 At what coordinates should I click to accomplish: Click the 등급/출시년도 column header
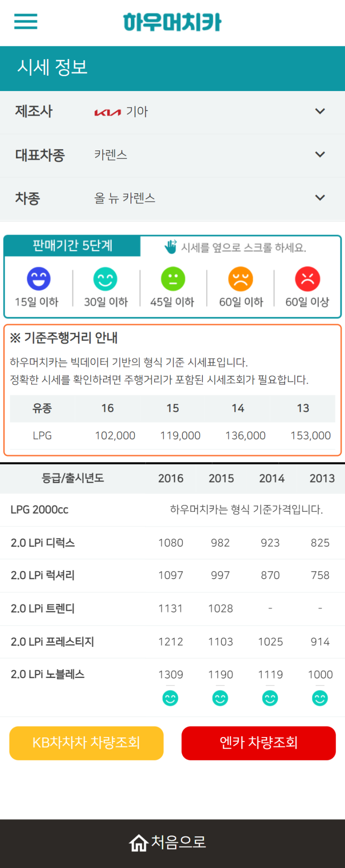pyautogui.click(x=73, y=478)
